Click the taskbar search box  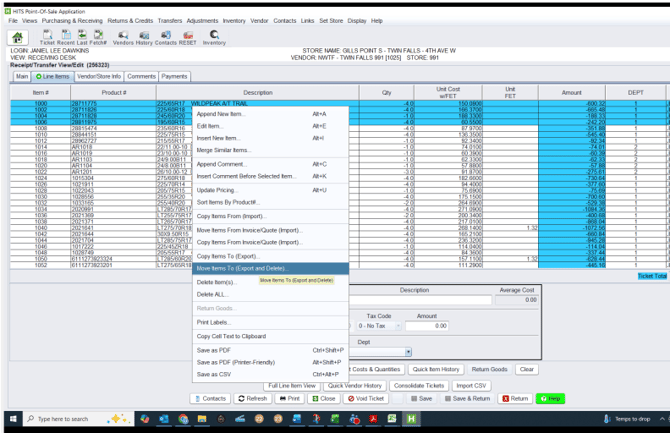pos(78,419)
